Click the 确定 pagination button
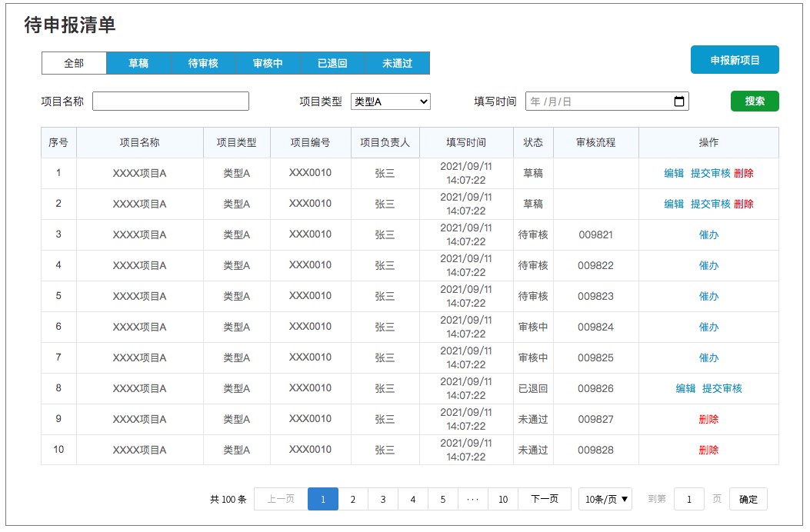The width and height of the screenshot is (810, 532). (x=748, y=499)
